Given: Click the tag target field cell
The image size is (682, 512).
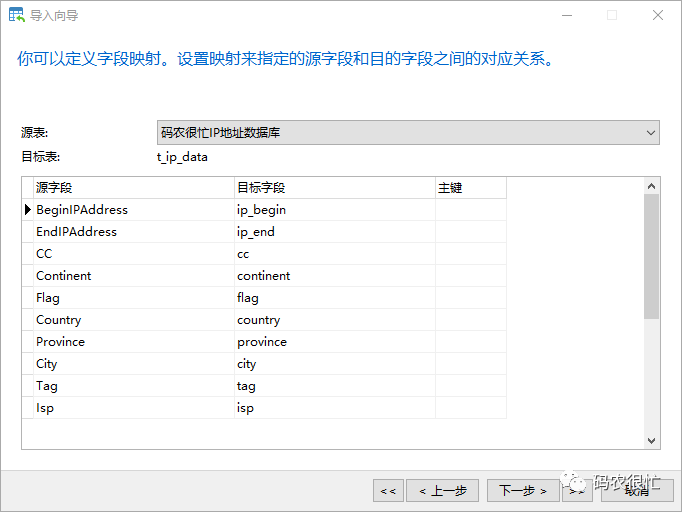Looking at the screenshot, I should click(335, 386).
